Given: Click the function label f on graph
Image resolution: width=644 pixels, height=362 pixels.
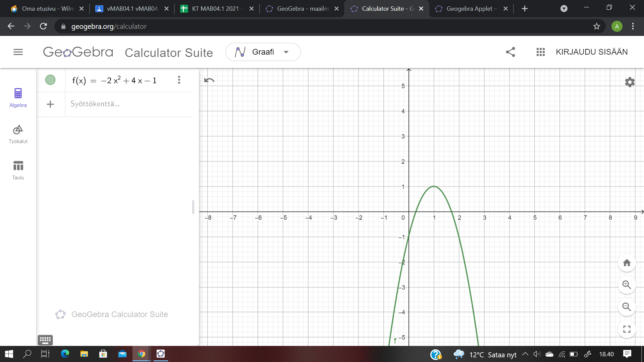Looking at the screenshot, I should tap(395, 341).
